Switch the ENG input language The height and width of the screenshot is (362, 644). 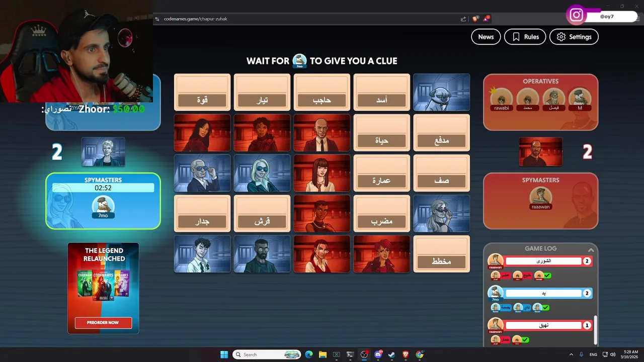(593, 354)
